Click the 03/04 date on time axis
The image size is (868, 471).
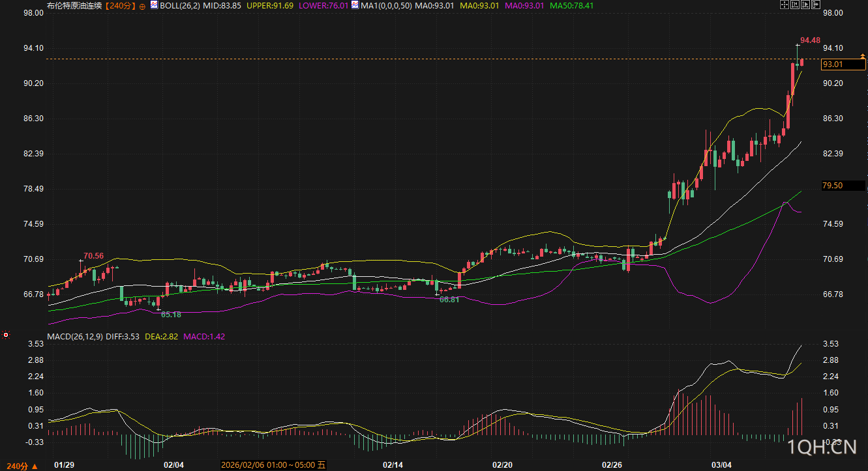coord(721,465)
